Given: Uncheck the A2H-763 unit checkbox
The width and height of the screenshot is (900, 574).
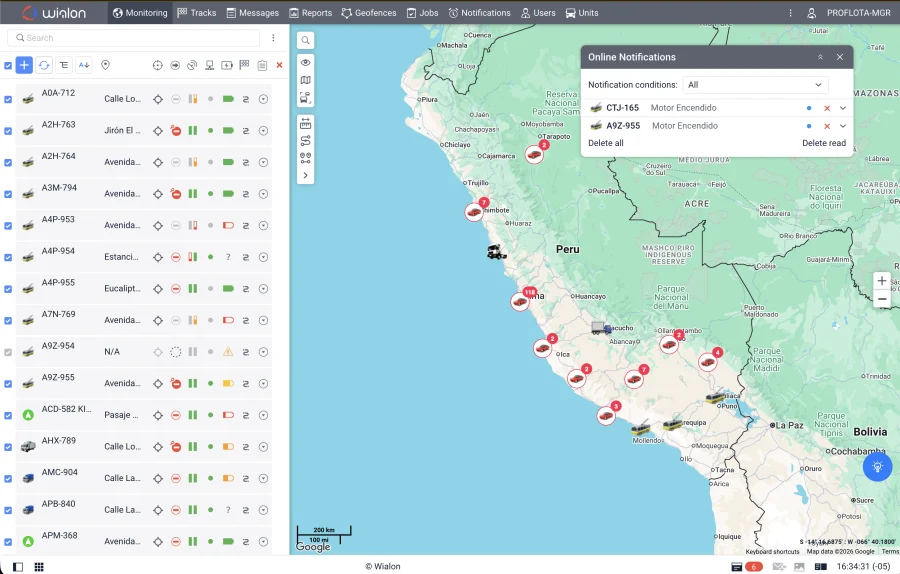Looking at the screenshot, I should [8, 131].
